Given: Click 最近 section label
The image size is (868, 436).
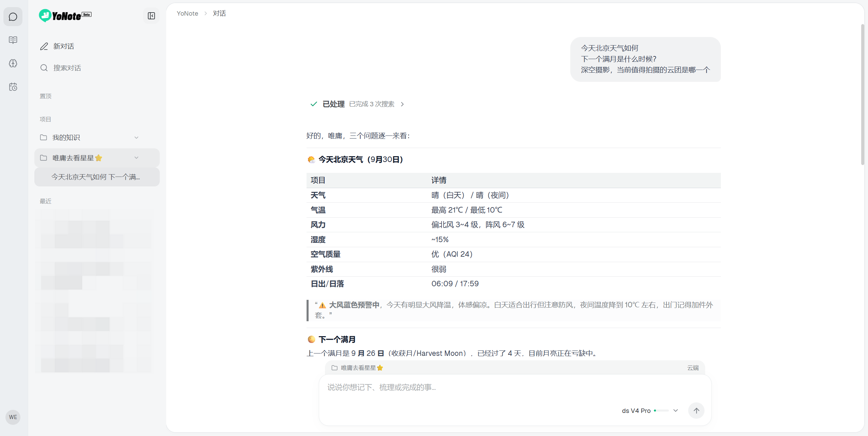Looking at the screenshot, I should coord(46,201).
